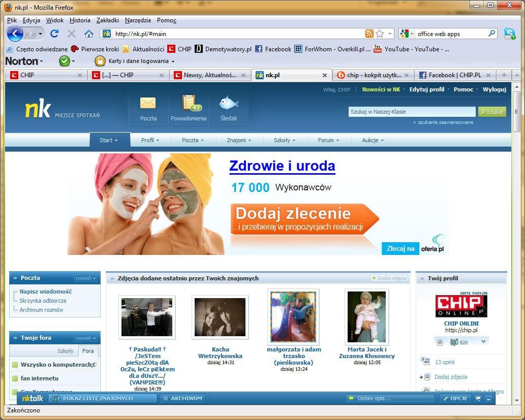The width and height of the screenshot is (525, 420).
Task: Open the history dropdown next to back/forward
Action: [x=40, y=34]
